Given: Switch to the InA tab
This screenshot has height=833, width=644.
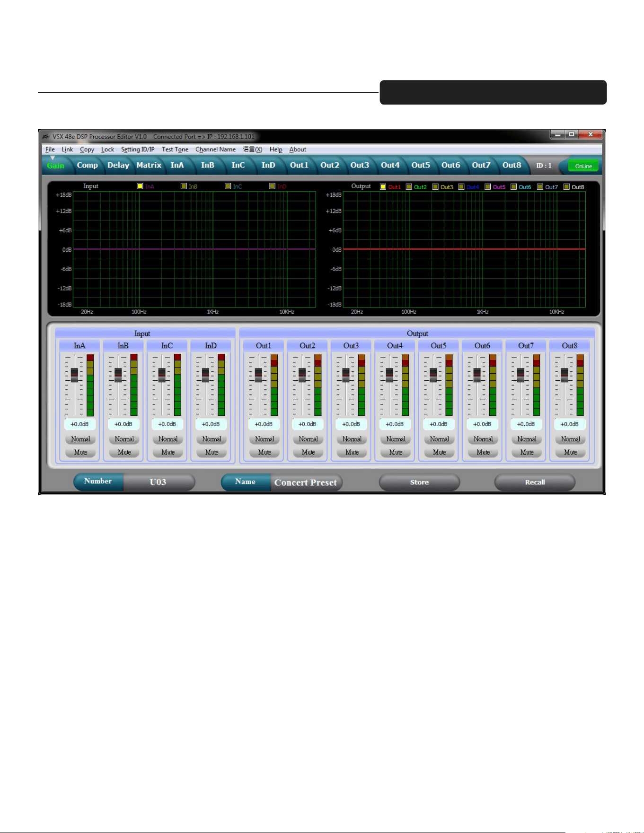Looking at the screenshot, I should tap(177, 166).
